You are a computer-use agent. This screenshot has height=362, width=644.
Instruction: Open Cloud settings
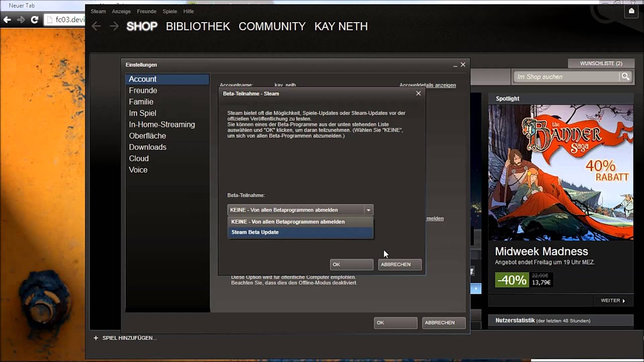click(167, 158)
